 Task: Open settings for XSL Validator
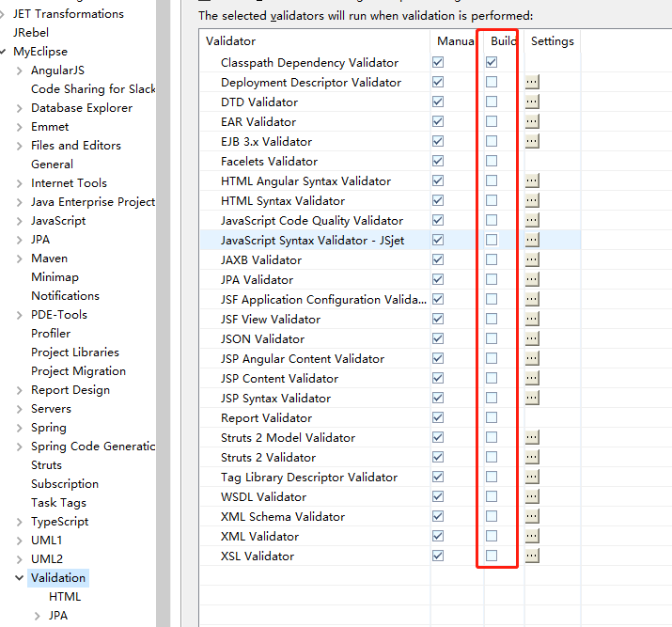coord(532,556)
